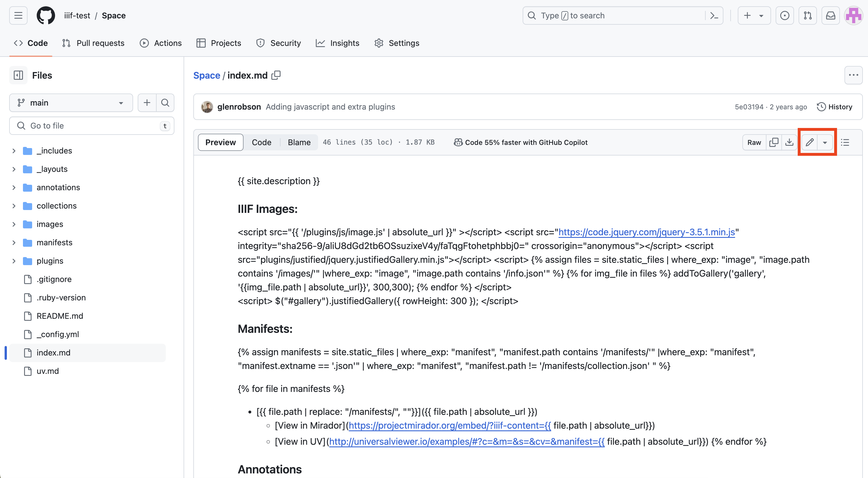The width and height of the screenshot is (868, 478).
Task: Open the Pull requests tab
Action: click(x=93, y=43)
